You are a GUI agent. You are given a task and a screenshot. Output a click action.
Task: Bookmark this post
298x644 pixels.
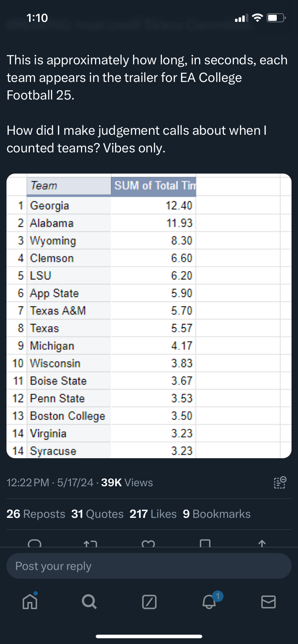[x=205, y=543]
